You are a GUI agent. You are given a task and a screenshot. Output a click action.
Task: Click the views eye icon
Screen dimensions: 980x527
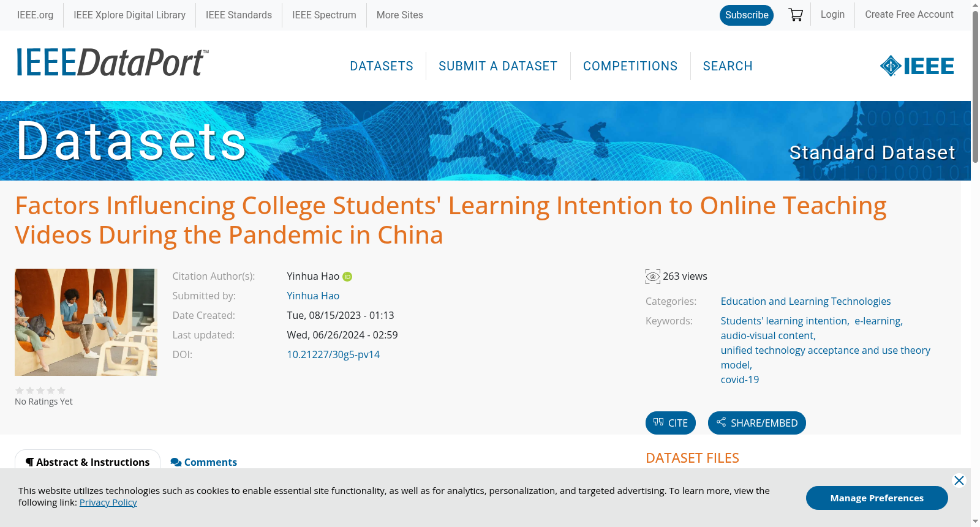[x=653, y=277]
